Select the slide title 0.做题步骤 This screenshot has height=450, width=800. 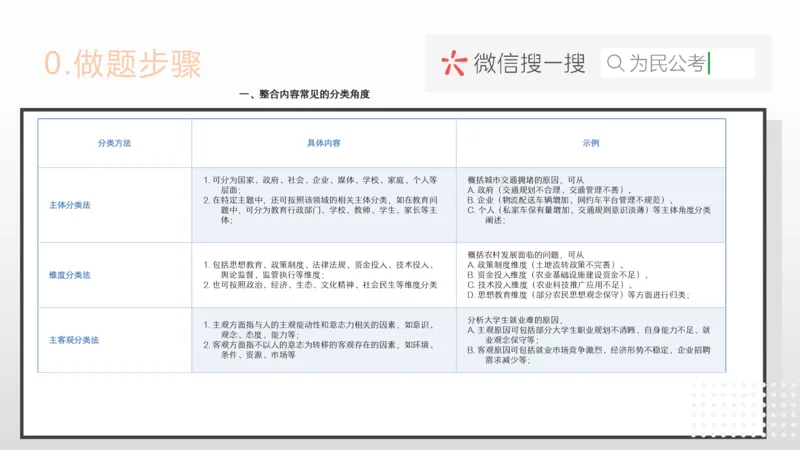pyautogui.click(x=122, y=64)
